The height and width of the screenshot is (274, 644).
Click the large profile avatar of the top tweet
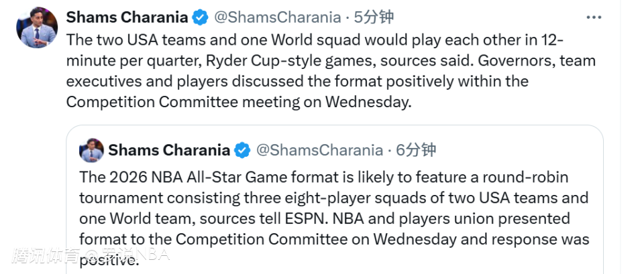(37, 28)
